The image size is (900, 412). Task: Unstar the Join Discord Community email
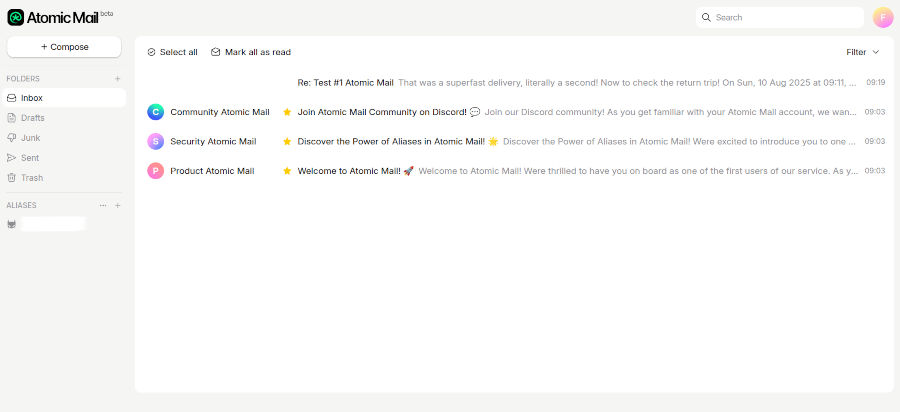pyautogui.click(x=287, y=112)
